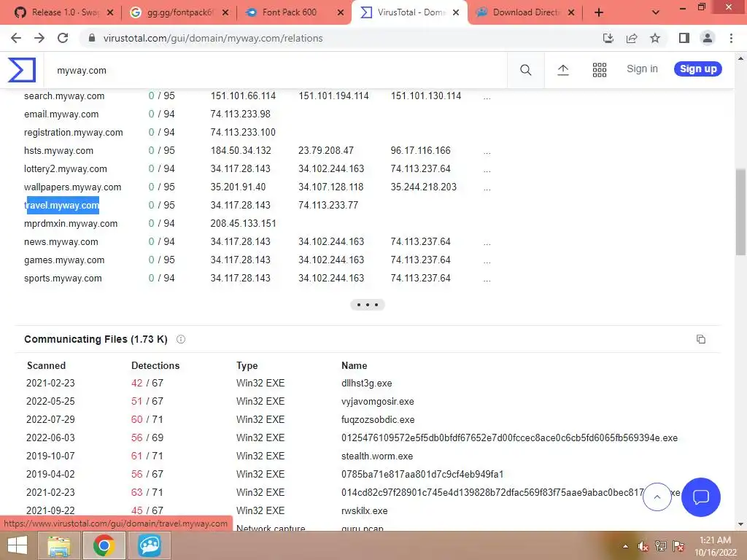Click the muted volume tray icon
Image resolution: width=747 pixels, height=560 pixels.
(x=643, y=546)
